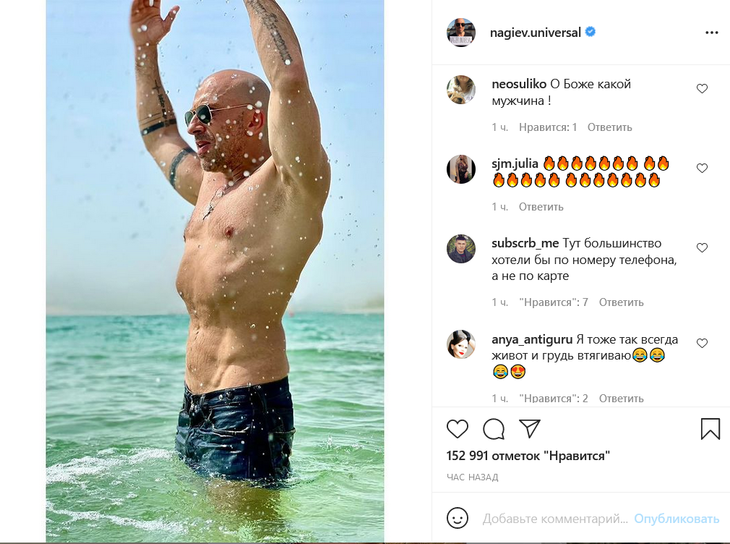Screen dimensions: 730x544
Task: Like sjm.julia's fire emoji comment
Action: [702, 168]
